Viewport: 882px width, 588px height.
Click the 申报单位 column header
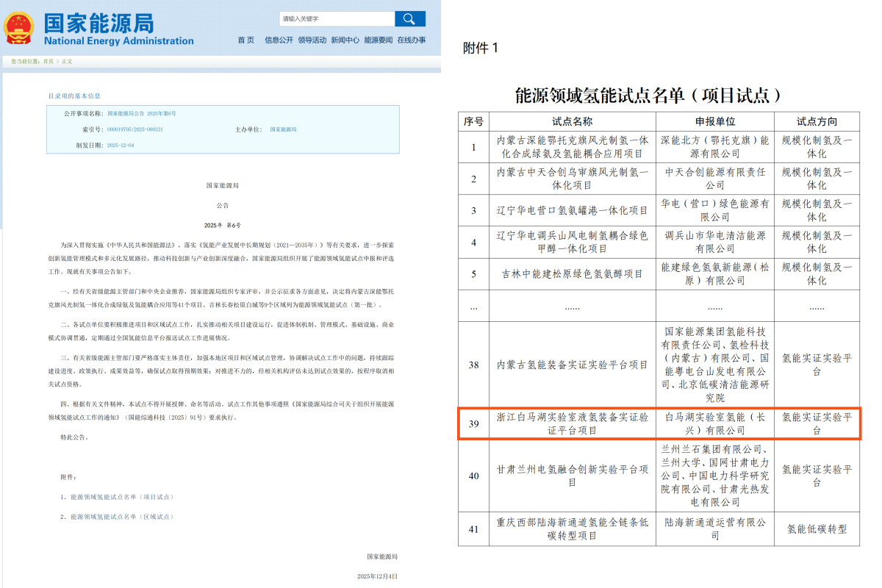[714, 121]
